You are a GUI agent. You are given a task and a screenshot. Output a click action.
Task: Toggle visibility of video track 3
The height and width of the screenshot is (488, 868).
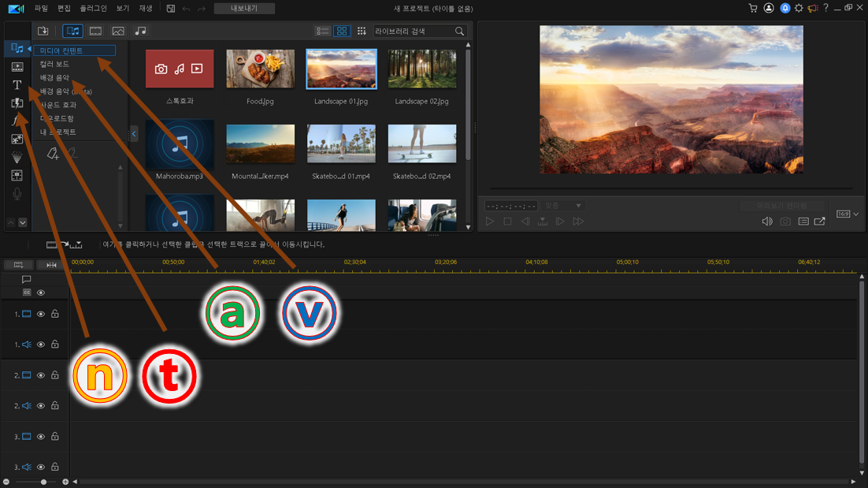41,437
